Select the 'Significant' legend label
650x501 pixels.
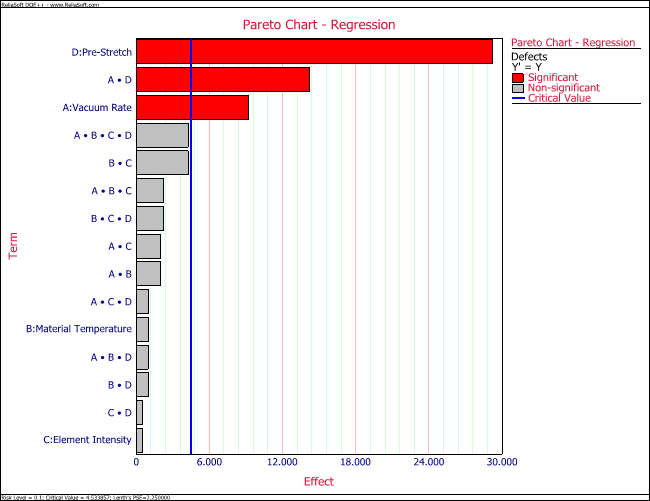point(553,77)
